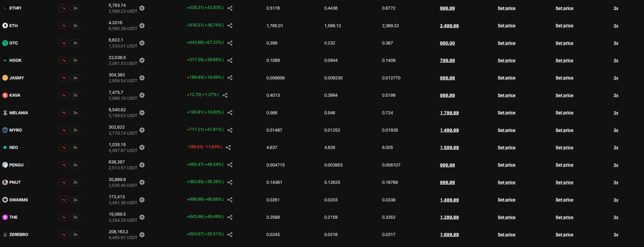Click the plus icon in NEO row

click(142, 147)
